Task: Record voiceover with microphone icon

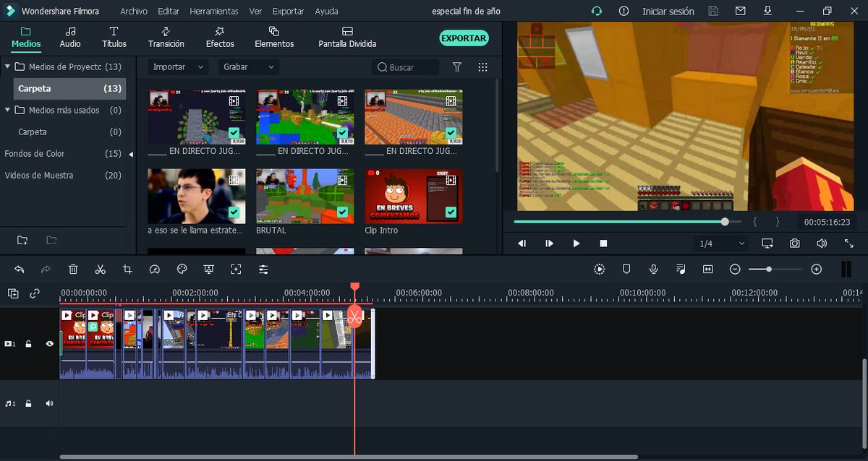Action: coord(653,269)
